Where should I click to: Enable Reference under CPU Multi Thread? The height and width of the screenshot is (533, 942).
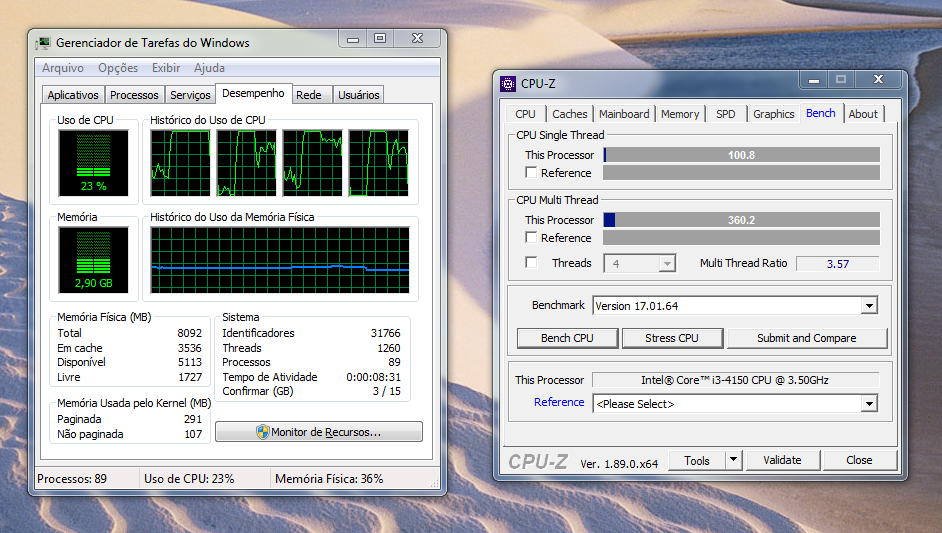coord(531,237)
